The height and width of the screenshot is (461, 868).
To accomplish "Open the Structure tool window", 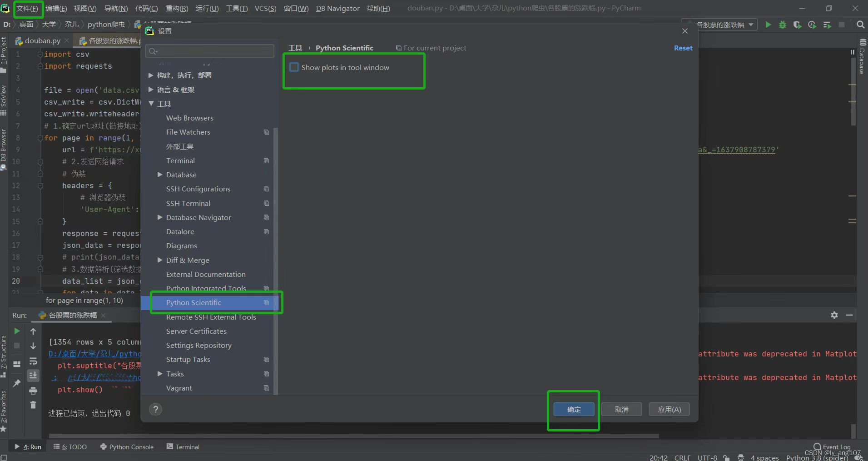I will (4, 356).
